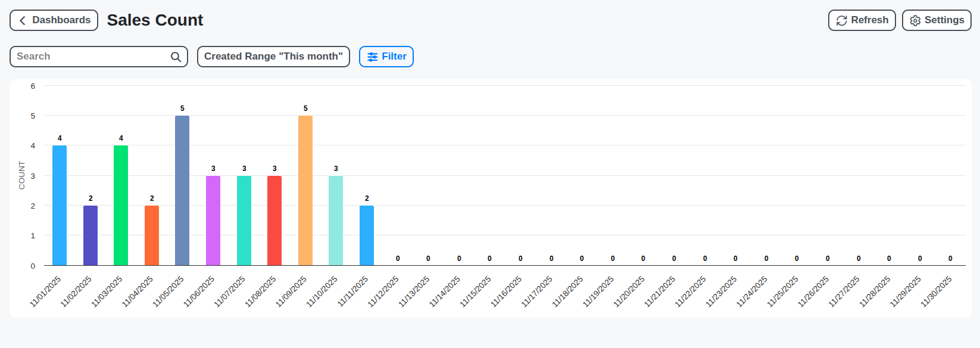Click the search magnifier icon
The height and width of the screenshot is (348, 980).
pyautogui.click(x=176, y=57)
